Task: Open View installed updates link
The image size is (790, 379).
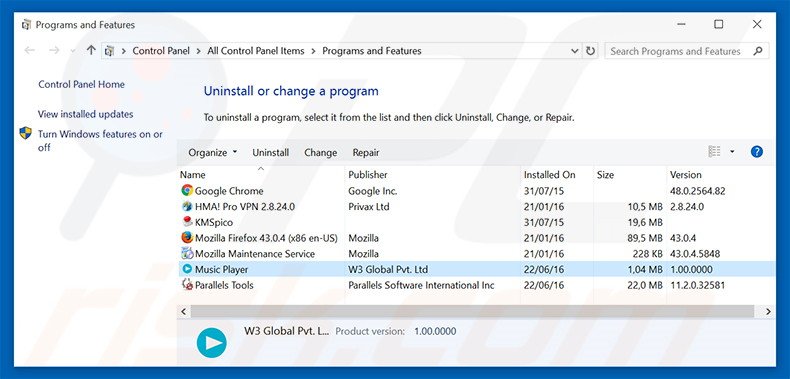Action: 86,114
